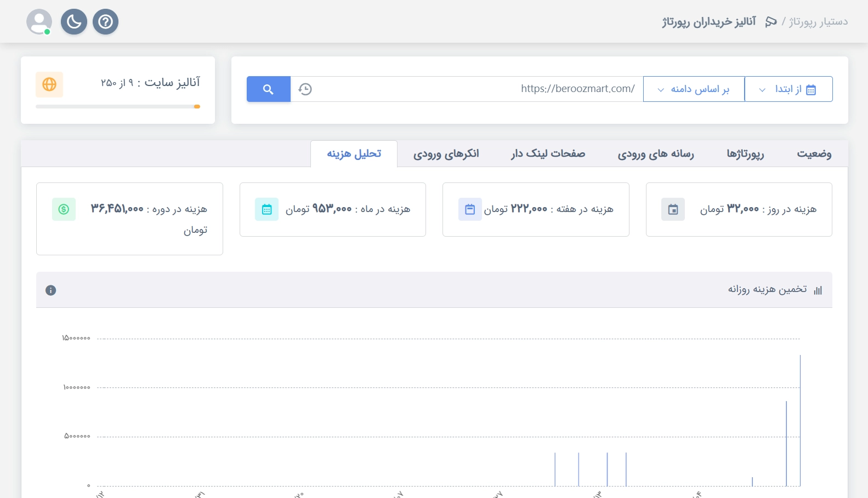This screenshot has width=868, height=498.
Task: Click the daily cost calendar icon
Action: 673,209
